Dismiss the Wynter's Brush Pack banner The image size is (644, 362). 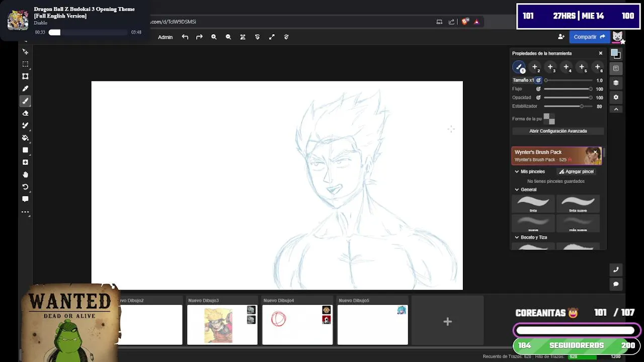[595, 152]
